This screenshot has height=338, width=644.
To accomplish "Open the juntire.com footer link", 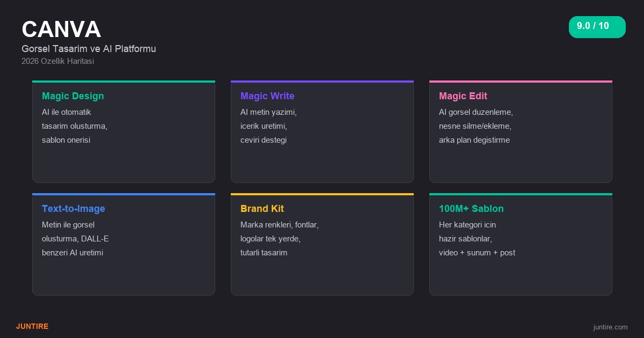I will (610, 327).
